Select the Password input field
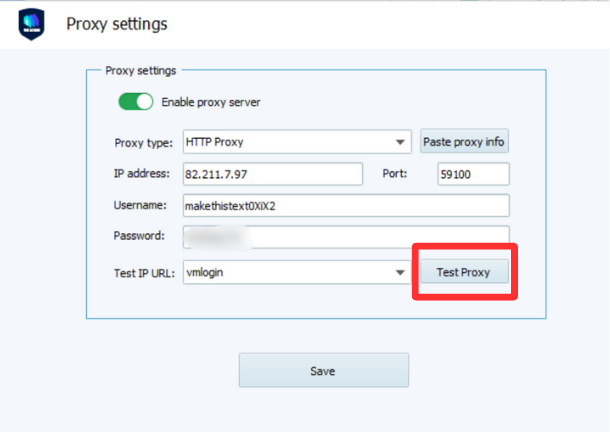This screenshot has width=610, height=432. (x=345, y=238)
